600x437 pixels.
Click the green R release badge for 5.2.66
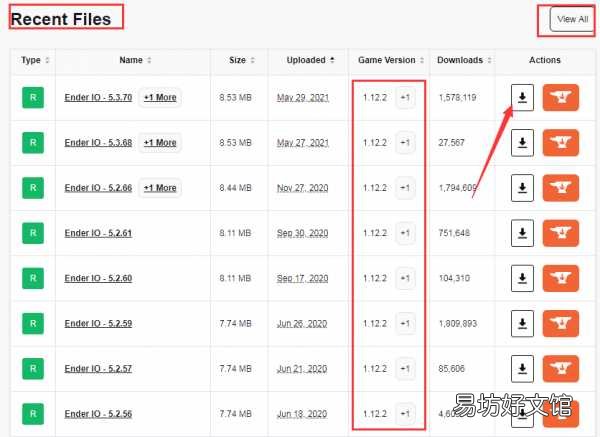pyautogui.click(x=33, y=188)
